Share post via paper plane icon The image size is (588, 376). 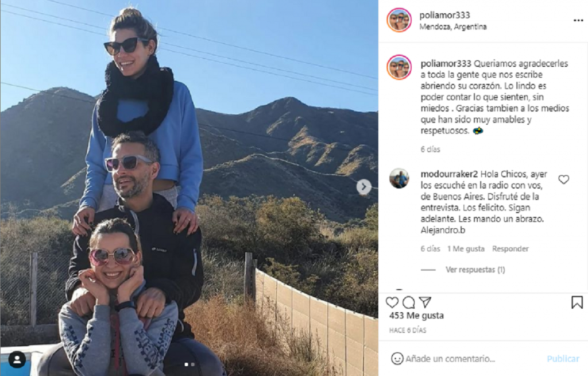[x=425, y=302]
